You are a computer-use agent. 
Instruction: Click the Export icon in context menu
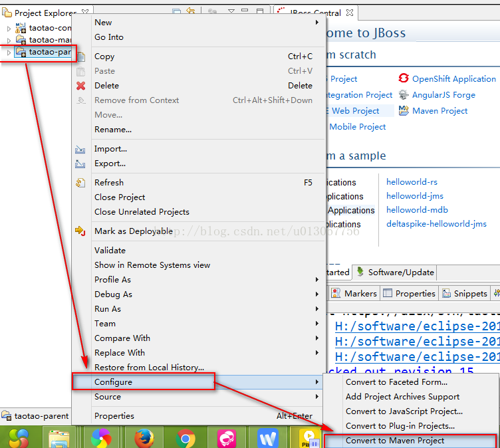tap(80, 164)
